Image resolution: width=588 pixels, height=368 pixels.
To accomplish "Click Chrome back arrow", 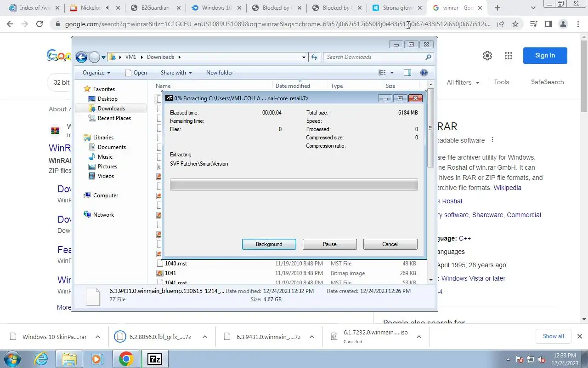I will point(10,24).
